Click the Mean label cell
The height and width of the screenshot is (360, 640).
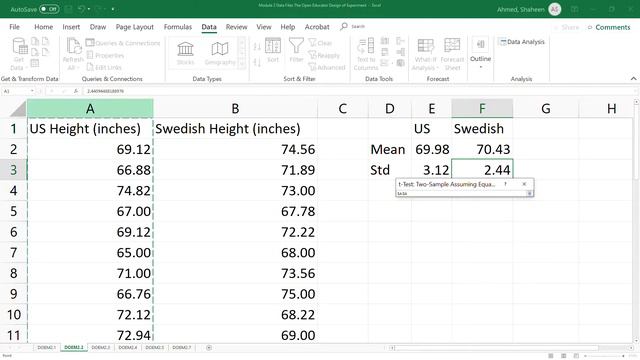pos(390,149)
